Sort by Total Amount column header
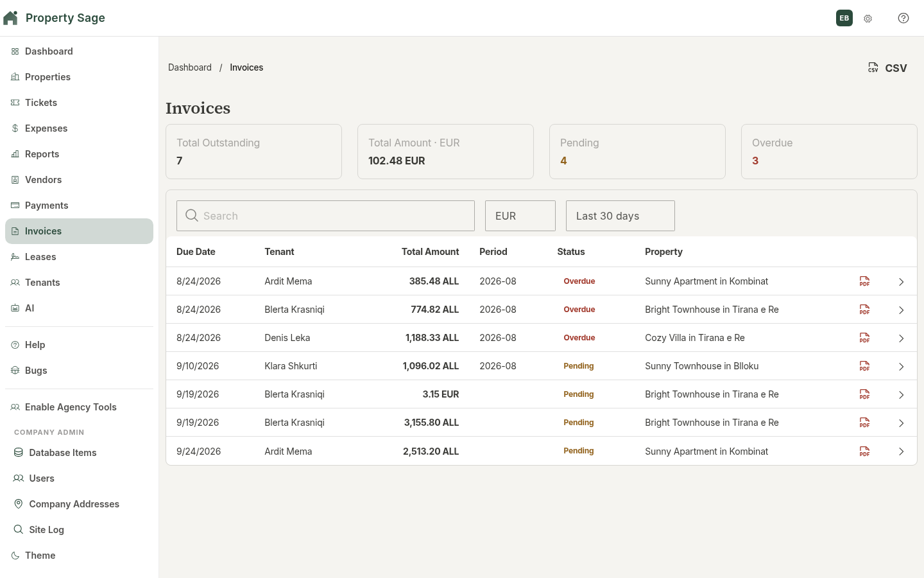The width and height of the screenshot is (924, 578). pos(430,252)
